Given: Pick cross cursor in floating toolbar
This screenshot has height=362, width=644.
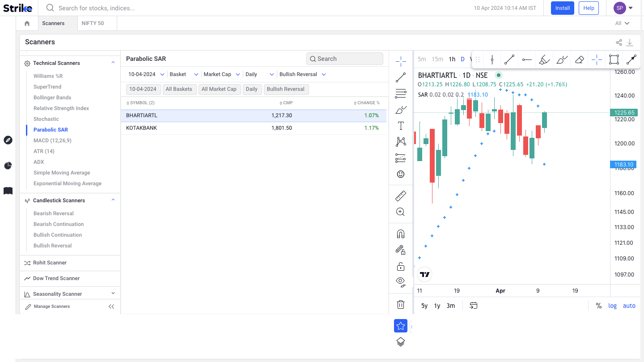Looking at the screenshot, I should point(597,60).
